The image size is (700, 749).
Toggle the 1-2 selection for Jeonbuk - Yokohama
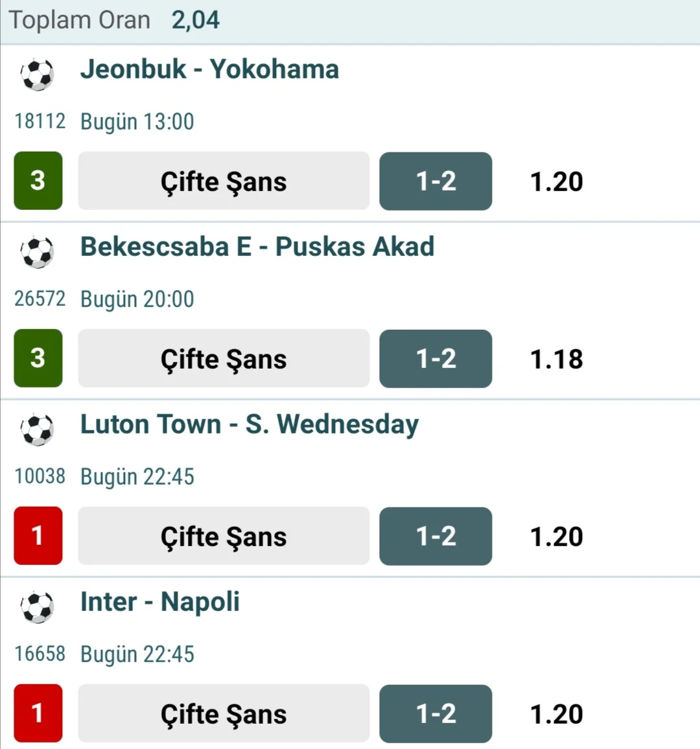click(436, 181)
